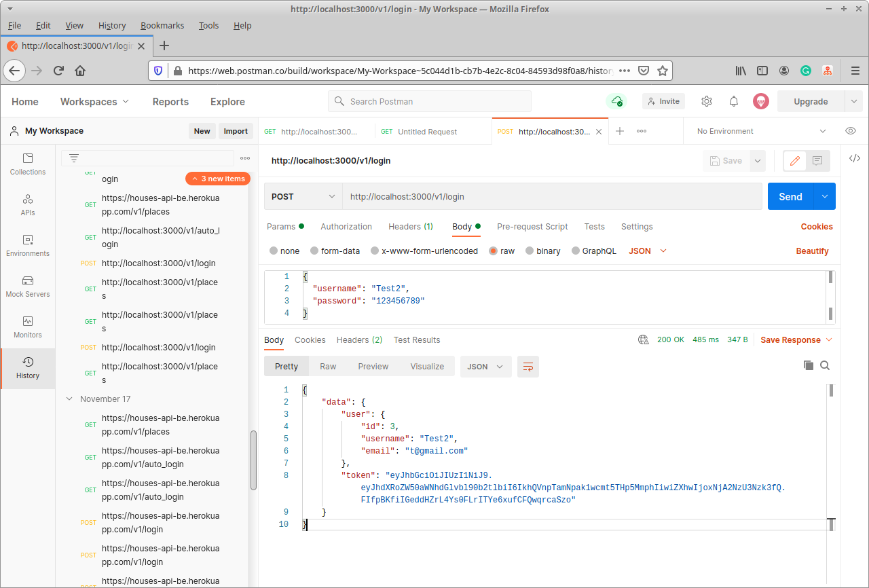869x588 pixels.
Task: Click the Search Postman field
Action: (430, 101)
